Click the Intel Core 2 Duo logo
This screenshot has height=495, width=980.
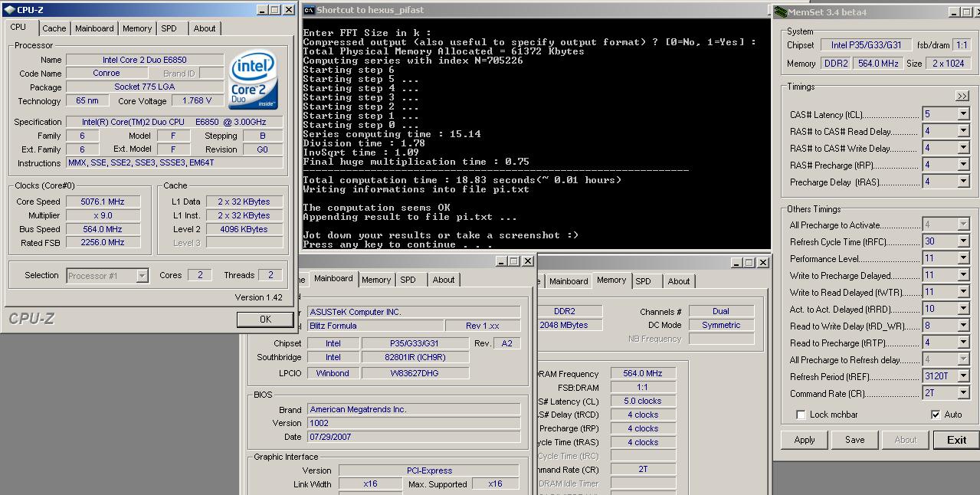point(254,80)
